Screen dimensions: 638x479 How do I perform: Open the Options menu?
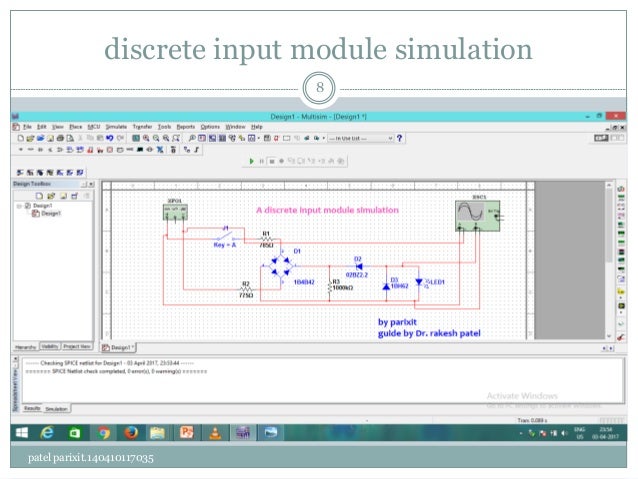[210, 127]
